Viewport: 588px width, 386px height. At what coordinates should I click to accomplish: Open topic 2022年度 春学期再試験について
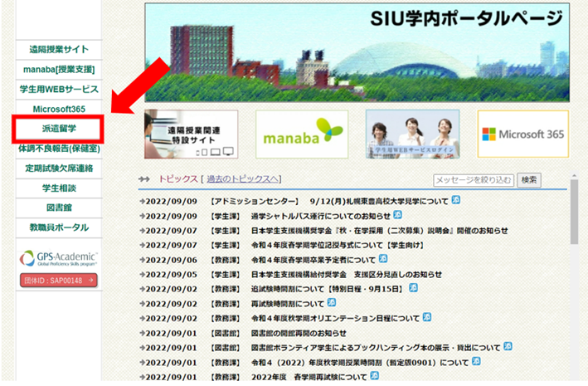(309, 377)
